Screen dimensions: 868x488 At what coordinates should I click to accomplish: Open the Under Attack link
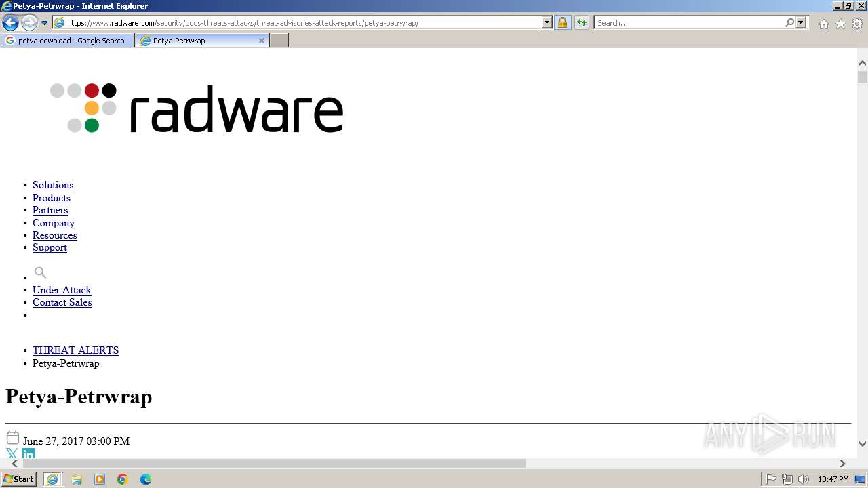(62, 290)
